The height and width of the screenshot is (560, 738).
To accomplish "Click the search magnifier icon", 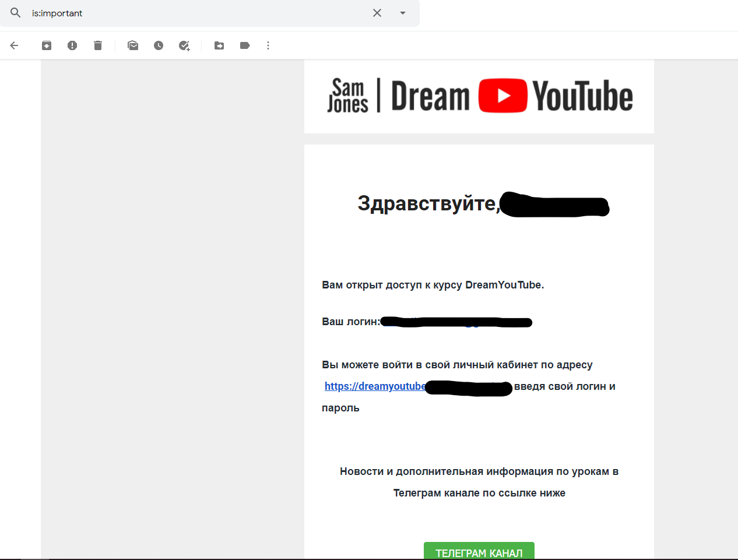I will click(x=16, y=13).
